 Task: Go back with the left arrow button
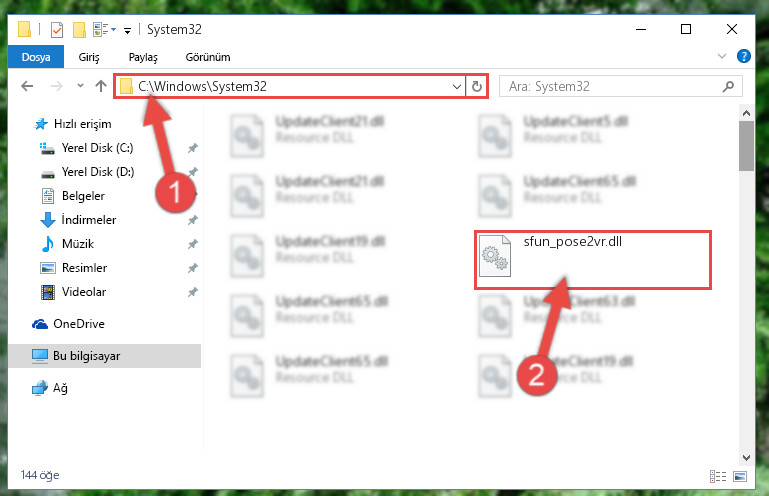(27, 86)
